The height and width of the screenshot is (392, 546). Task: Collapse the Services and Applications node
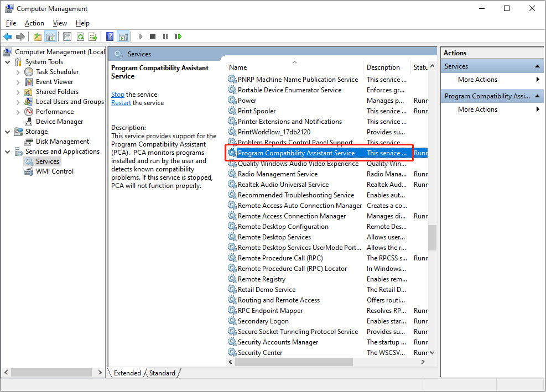[x=7, y=151]
